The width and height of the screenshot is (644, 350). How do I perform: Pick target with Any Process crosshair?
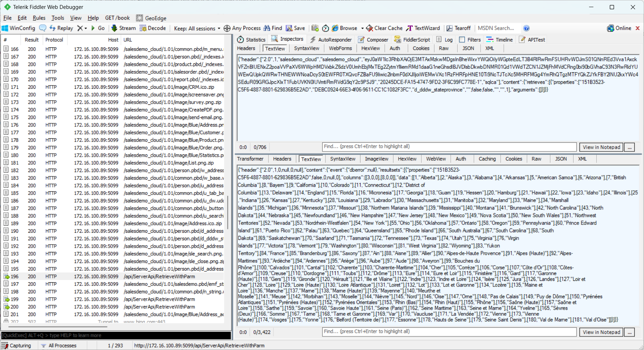coord(227,28)
